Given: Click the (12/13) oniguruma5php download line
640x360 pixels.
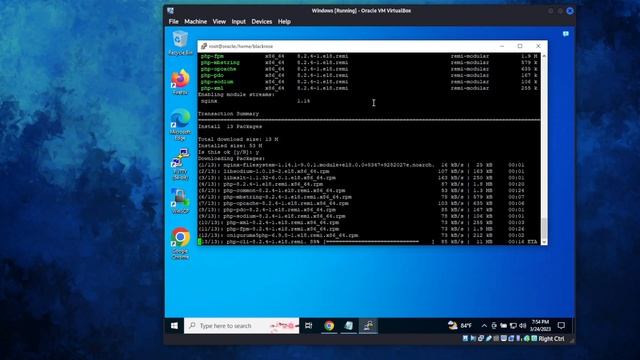Looking at the screenshot, I should pyautogui.click(x=362, y=236).
